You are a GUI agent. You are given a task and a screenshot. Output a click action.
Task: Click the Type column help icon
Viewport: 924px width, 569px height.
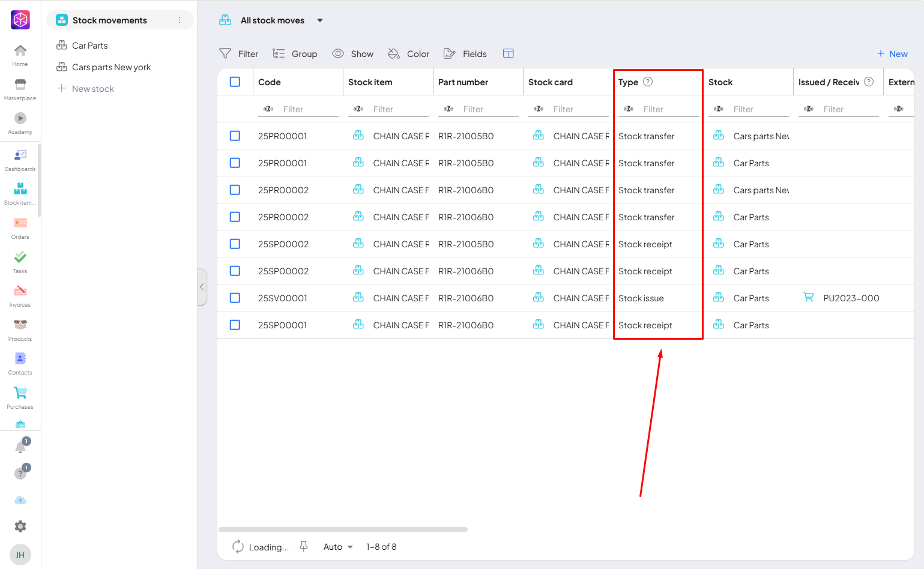[x=648, y=82]
